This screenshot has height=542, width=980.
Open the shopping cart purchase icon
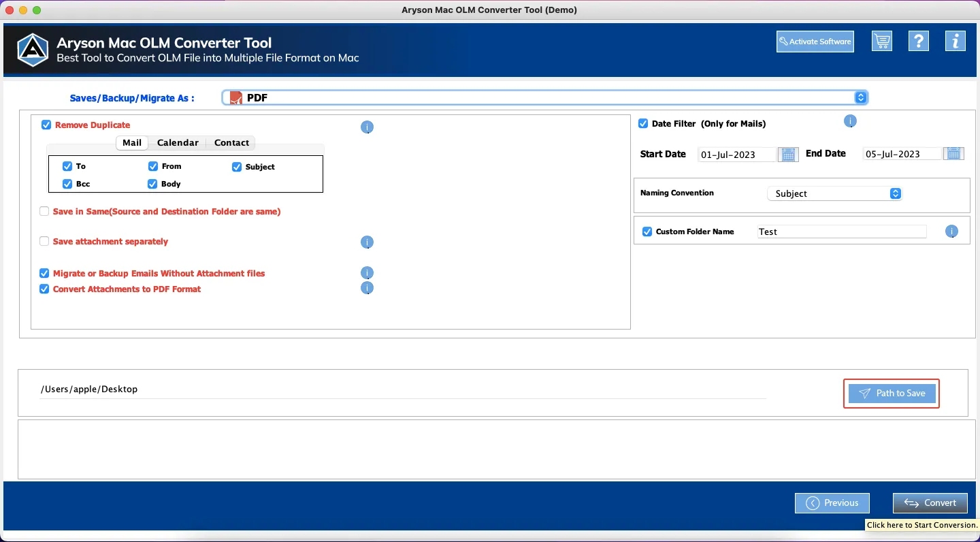883,42
